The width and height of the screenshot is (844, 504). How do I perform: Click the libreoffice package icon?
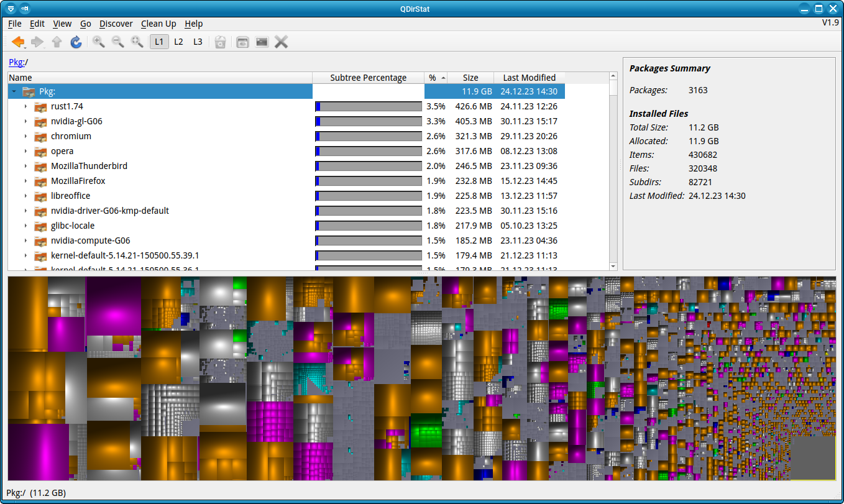click(x=41, y=196)
